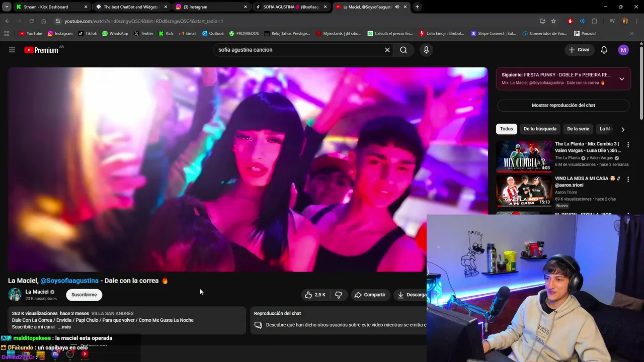Show chat replay via 'Mostrar reproducción del chat'
The width and height of the screenshot is (644, 362).
pos(563,105)
